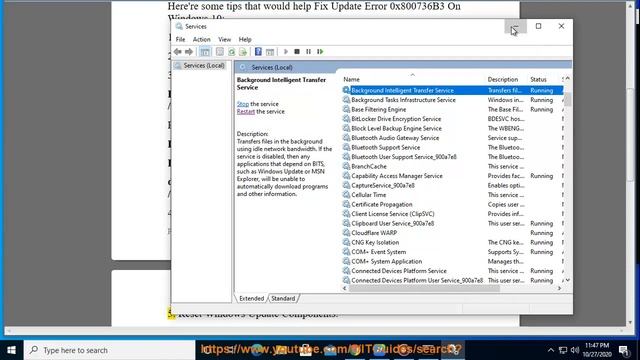Click gear icon of CNG Key Isolation
Viewport: 640px width, 360px height.
click(x=346, y=242)
